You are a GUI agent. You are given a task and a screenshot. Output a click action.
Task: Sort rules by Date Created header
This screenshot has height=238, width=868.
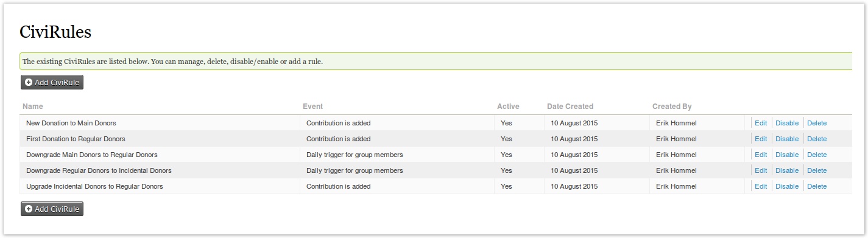[x=570, y=107]
